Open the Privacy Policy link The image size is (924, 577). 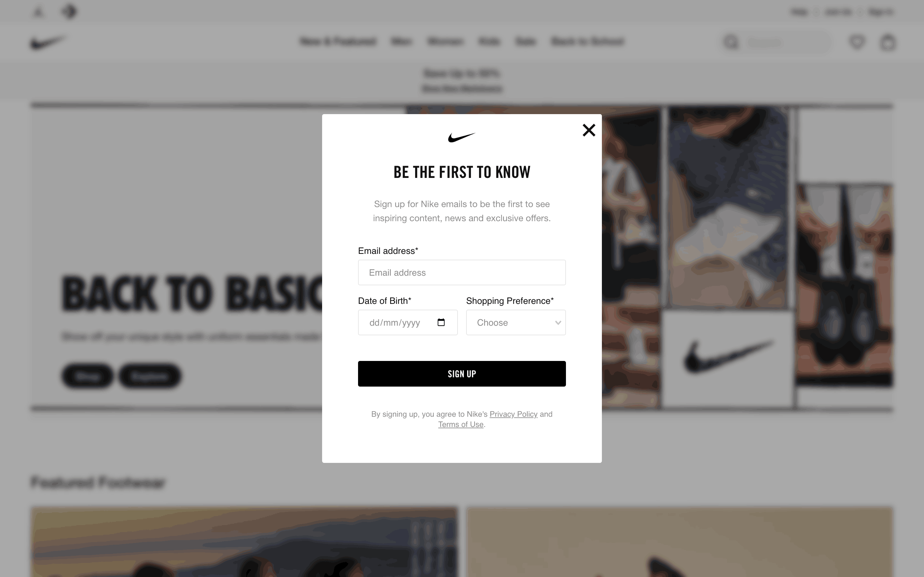513,414
